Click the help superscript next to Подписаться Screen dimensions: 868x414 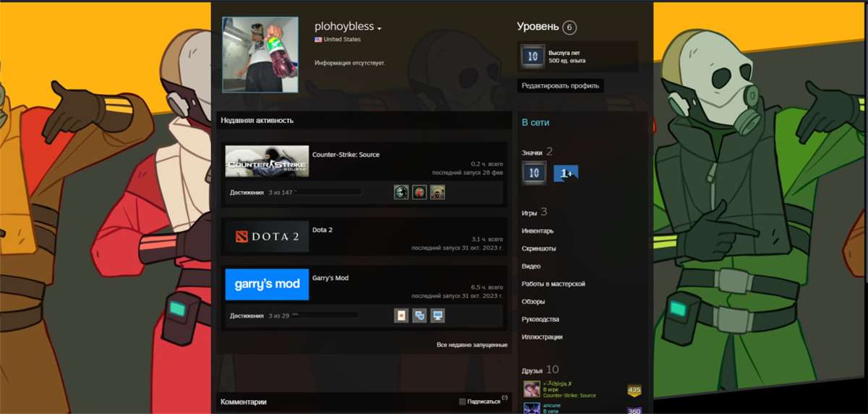click(x=505, y=398)
